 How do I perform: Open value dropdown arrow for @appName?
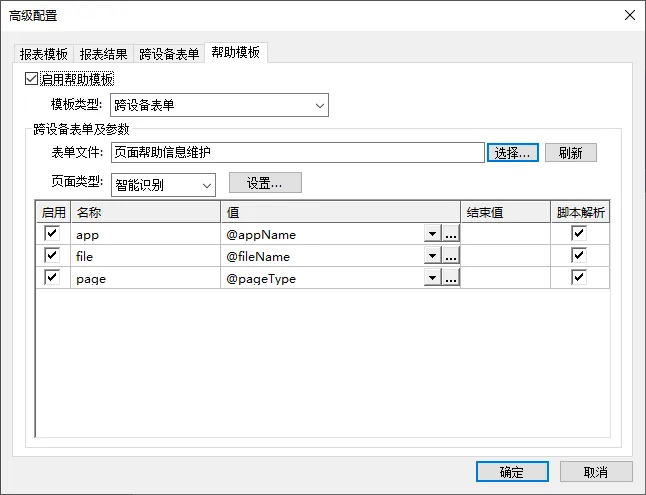tap(432, 233)
